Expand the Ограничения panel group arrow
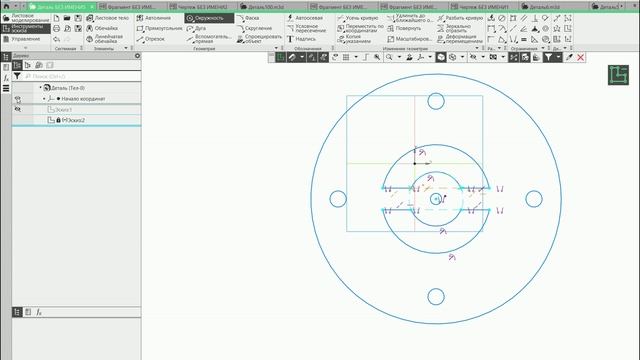Screen dimensions: 640x360 pyautogui.click(x=543, y=48)
